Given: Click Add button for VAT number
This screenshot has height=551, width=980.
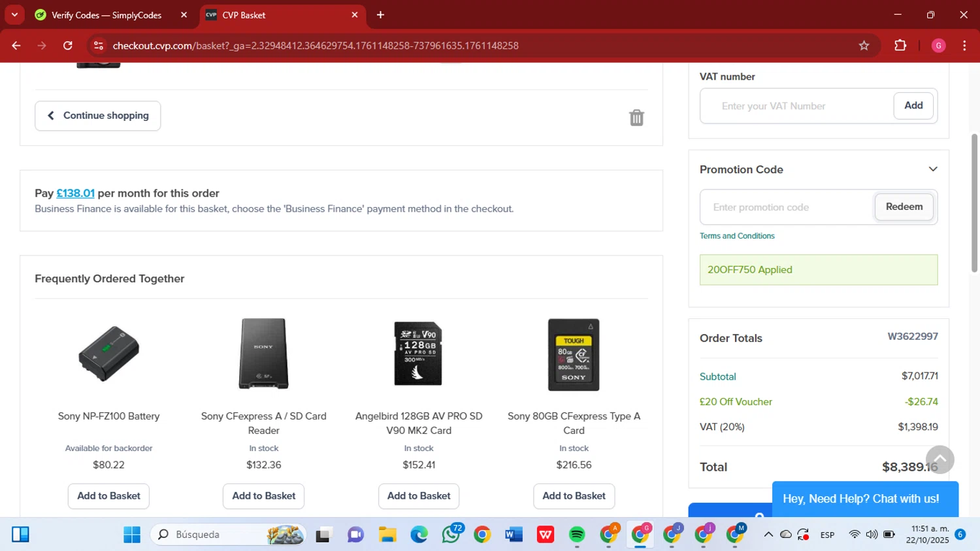Looking at the screenshot, I should click(x=913, y=106).
